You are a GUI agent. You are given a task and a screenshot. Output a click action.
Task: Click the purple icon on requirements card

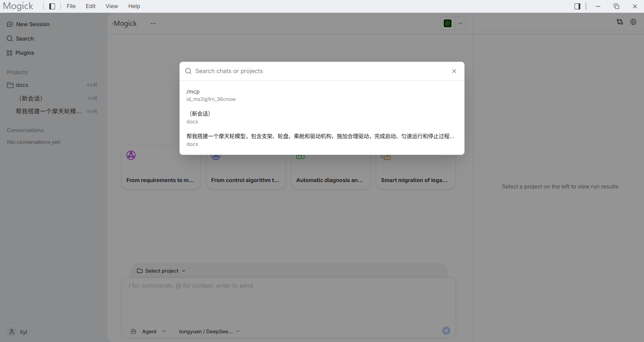click(x=131, y=155)
